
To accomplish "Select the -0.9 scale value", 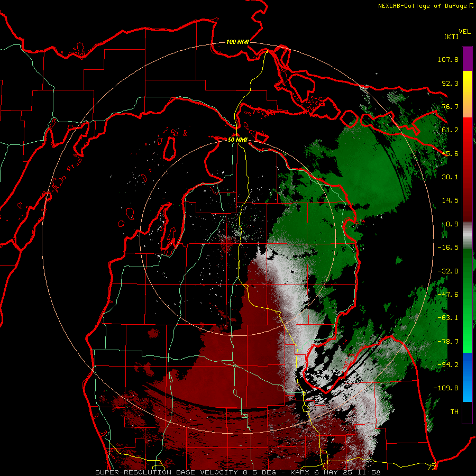I will (x=450, y=224).
